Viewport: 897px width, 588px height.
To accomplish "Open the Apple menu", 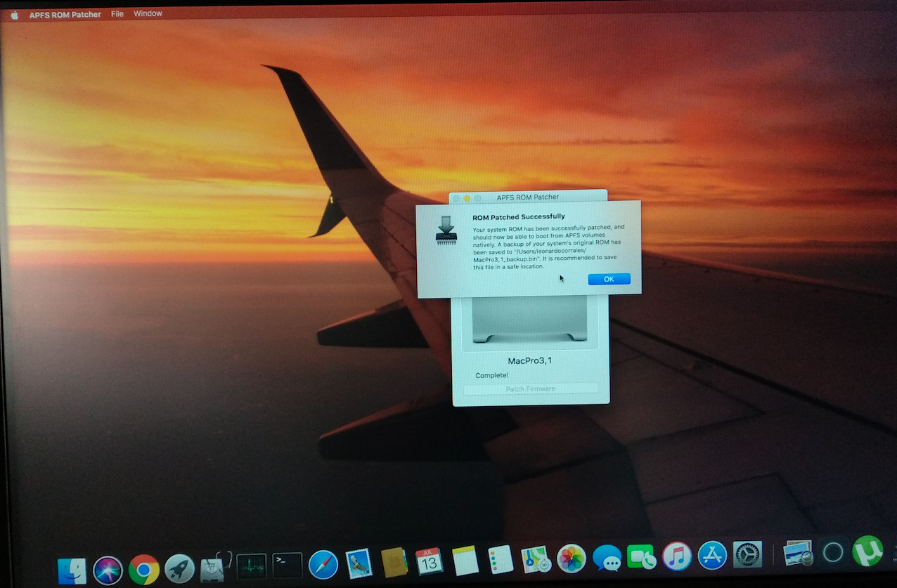I will (x=14, y=14).
